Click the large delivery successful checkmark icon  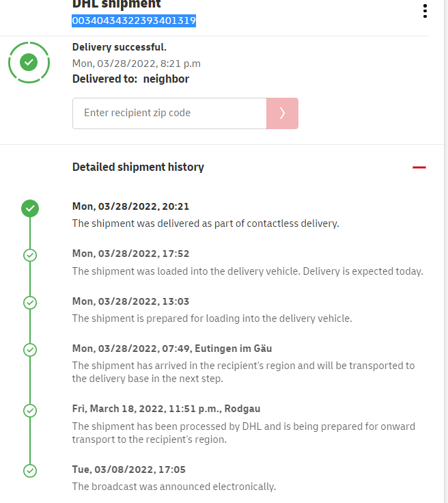pos(29,62)
